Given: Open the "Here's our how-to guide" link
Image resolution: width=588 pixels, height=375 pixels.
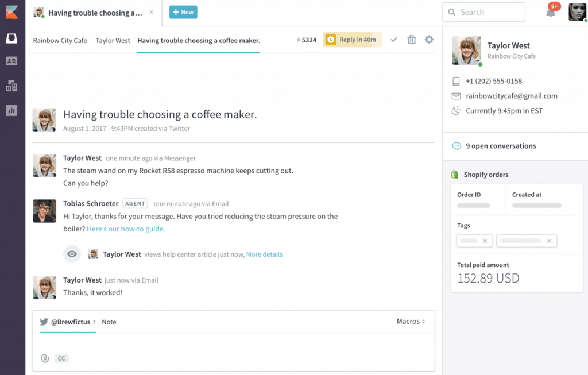Looking at the screenshot, I should click(126, 229).
